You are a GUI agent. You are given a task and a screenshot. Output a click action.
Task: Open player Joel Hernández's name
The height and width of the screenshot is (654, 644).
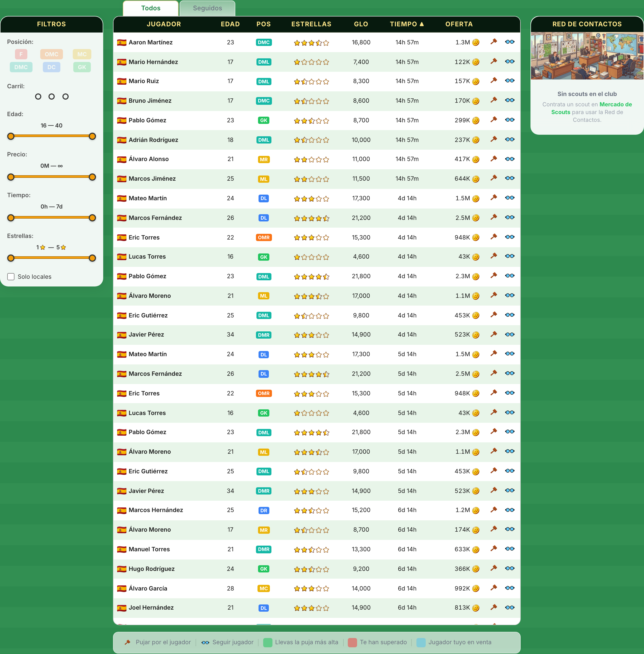(x=151, y=608)
